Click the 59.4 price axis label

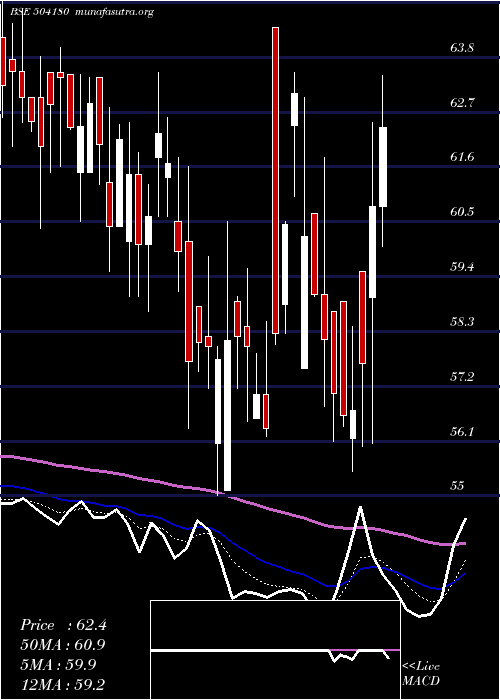(462, 267)
